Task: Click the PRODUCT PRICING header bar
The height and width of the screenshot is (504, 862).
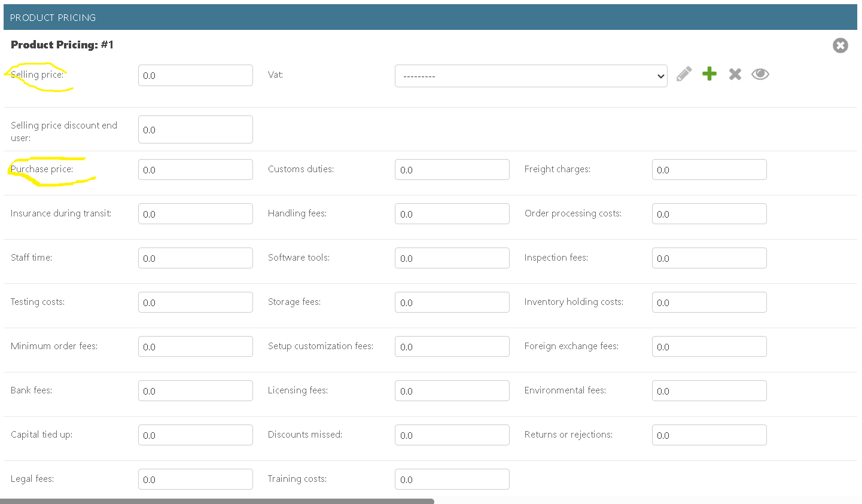Action: 430,17
